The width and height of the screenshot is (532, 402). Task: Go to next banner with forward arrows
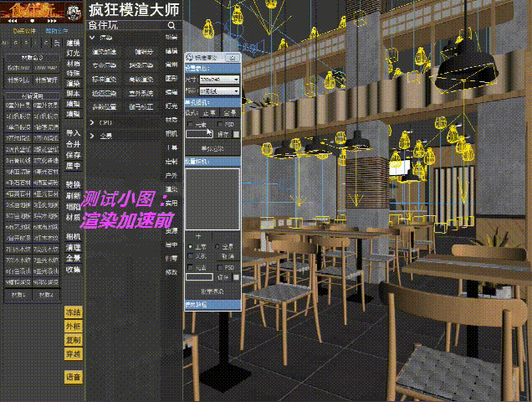(x=52, y=21)
